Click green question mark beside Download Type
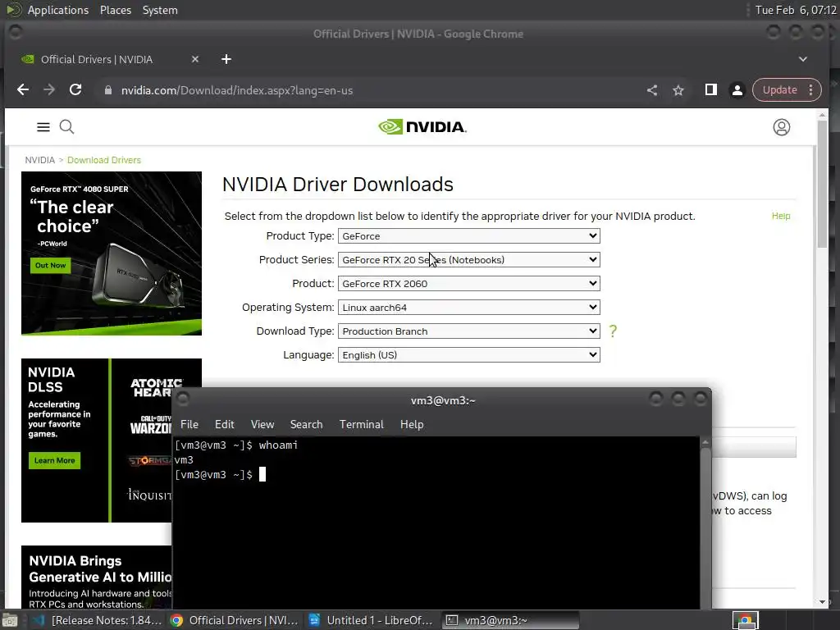840x630 pixels. 613,331
